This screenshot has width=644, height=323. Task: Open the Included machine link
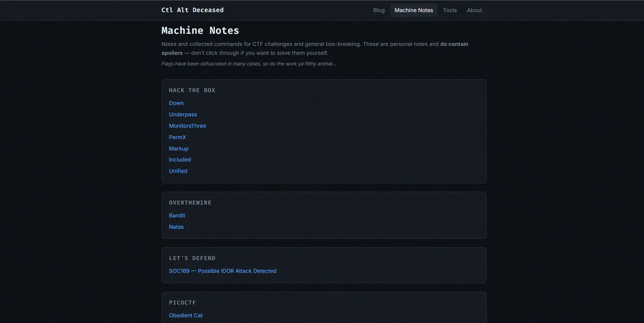pyautogui.click(x=180, y=160)
